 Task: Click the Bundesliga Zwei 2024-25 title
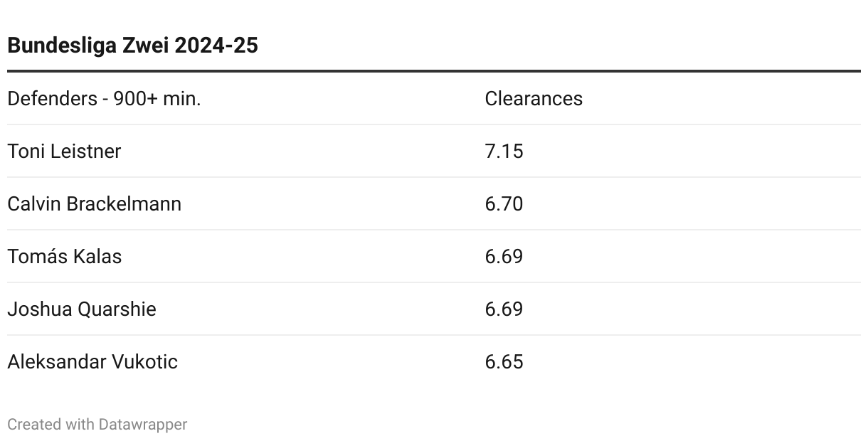click(132, 46)
